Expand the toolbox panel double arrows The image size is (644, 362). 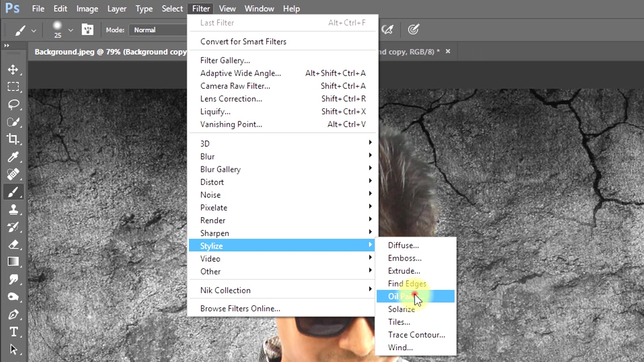point(7,45)
